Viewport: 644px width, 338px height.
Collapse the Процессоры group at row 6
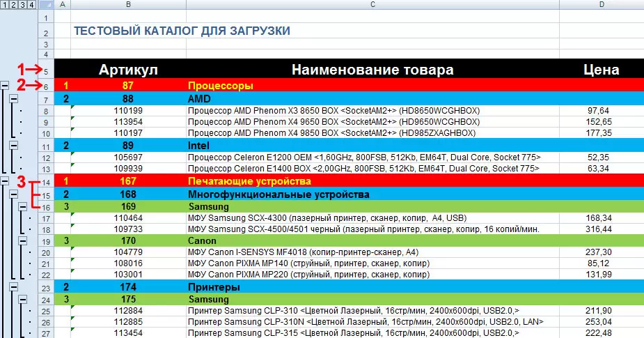pyautogui.click(x=6, y=86)
